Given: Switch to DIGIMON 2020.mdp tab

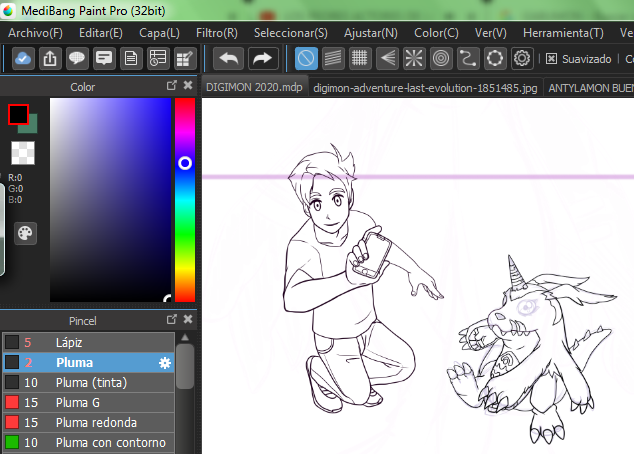Looking at the screenshot, I should point(254,87).
